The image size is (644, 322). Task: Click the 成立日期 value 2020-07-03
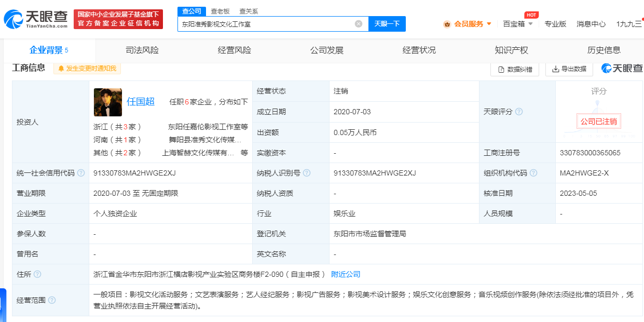coord(352,112)
